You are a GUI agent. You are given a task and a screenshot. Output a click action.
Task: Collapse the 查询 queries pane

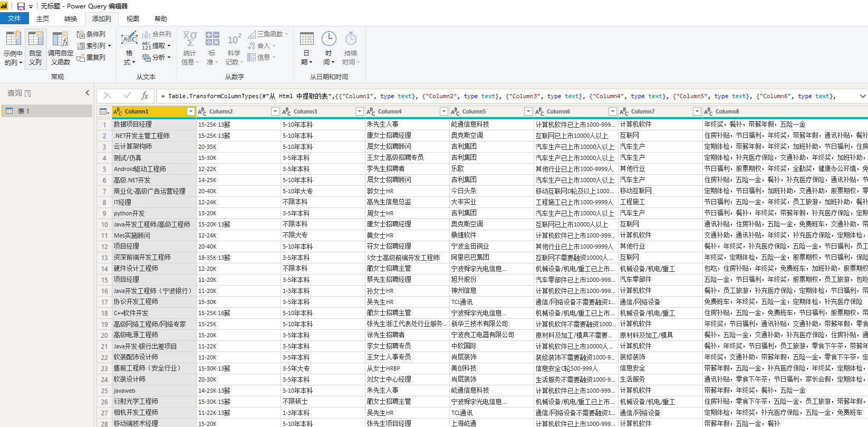88,93
